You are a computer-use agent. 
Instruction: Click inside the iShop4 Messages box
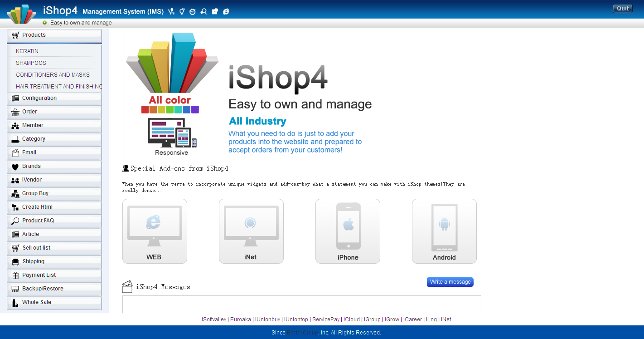302,305
